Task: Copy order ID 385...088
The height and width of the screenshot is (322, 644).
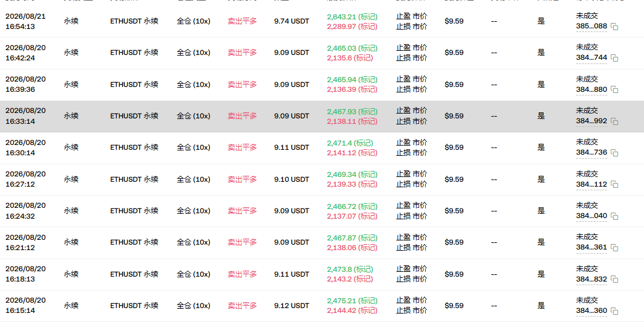Action: (x=614, y=27)
